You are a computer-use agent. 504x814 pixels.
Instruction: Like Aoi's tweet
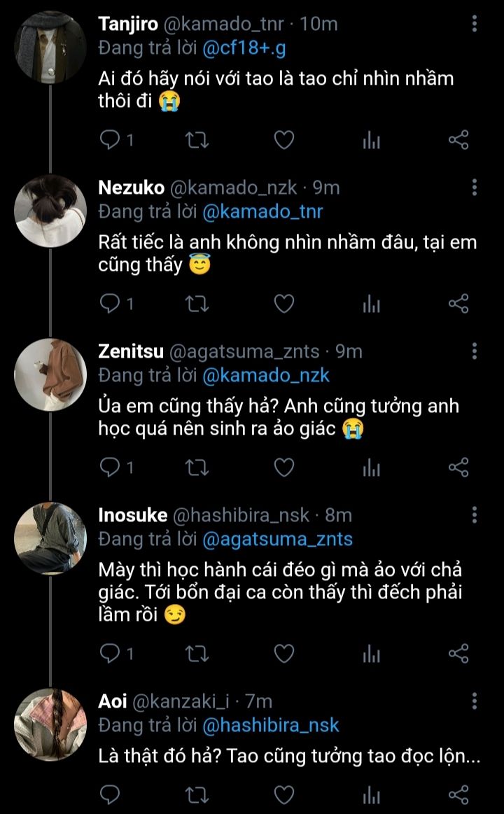tap(283, 795)
